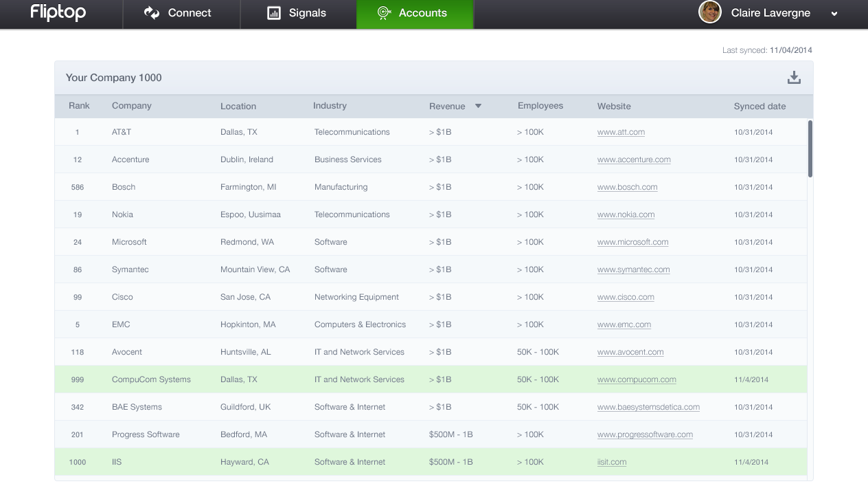Download the Company 1000 list
The image size is (868, 486).
pos(794,78)
